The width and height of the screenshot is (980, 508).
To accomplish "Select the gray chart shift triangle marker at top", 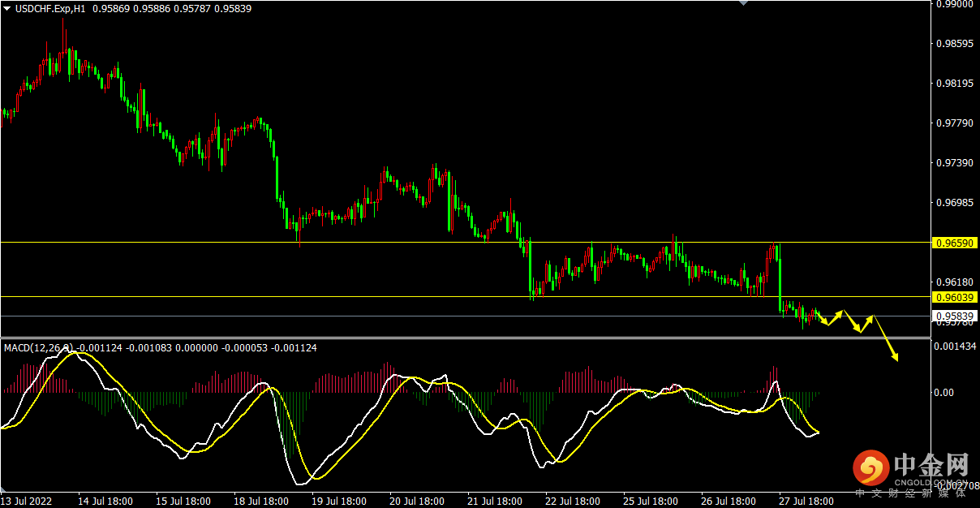I will pos(742,3).
